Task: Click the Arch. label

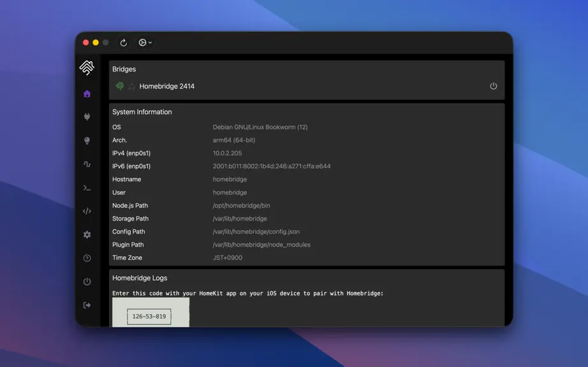Action: [120, 140]
